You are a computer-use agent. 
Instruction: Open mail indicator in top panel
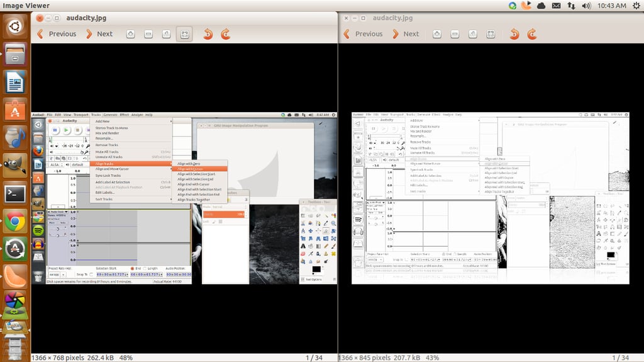tap(556, 6)
